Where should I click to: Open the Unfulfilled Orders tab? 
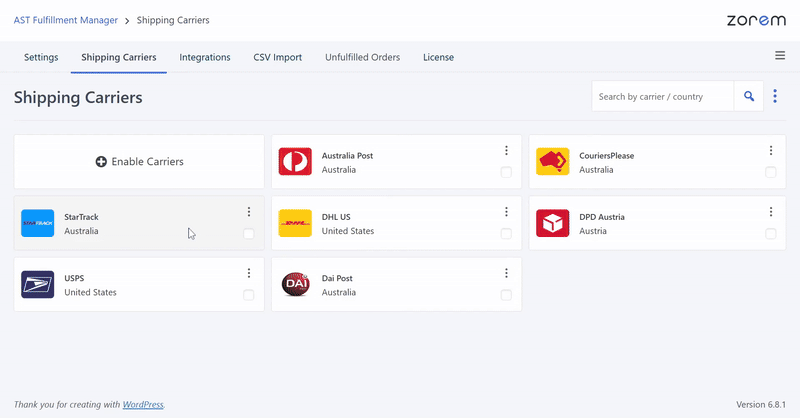pos(362,57)
